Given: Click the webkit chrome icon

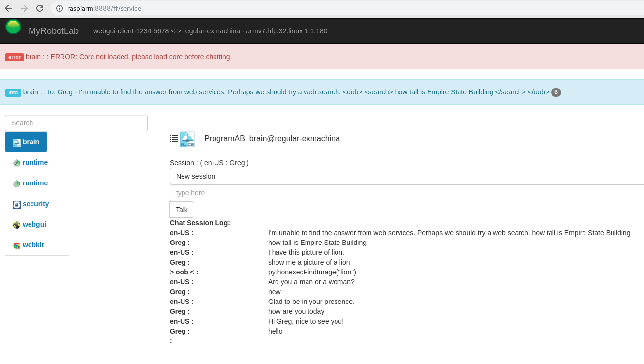Looking at the screenshot, I should pyautogui.click(x=17, y=245).
